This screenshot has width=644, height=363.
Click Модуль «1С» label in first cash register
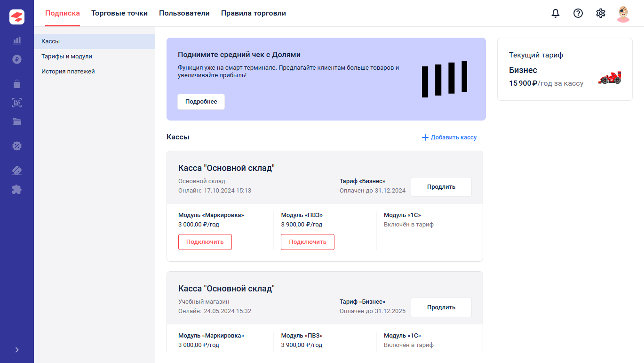coord(402,215)
